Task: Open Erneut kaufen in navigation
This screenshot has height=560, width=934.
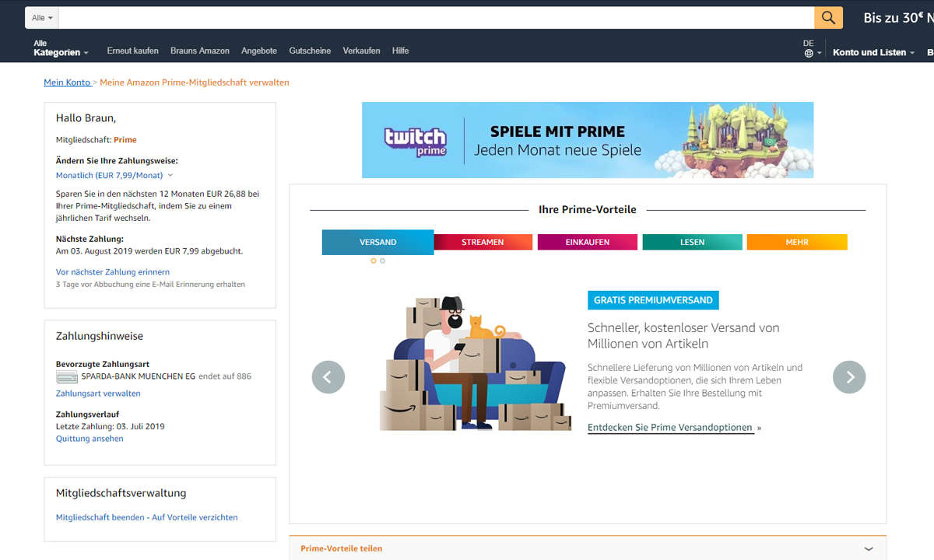Action: tap(133, 51)
